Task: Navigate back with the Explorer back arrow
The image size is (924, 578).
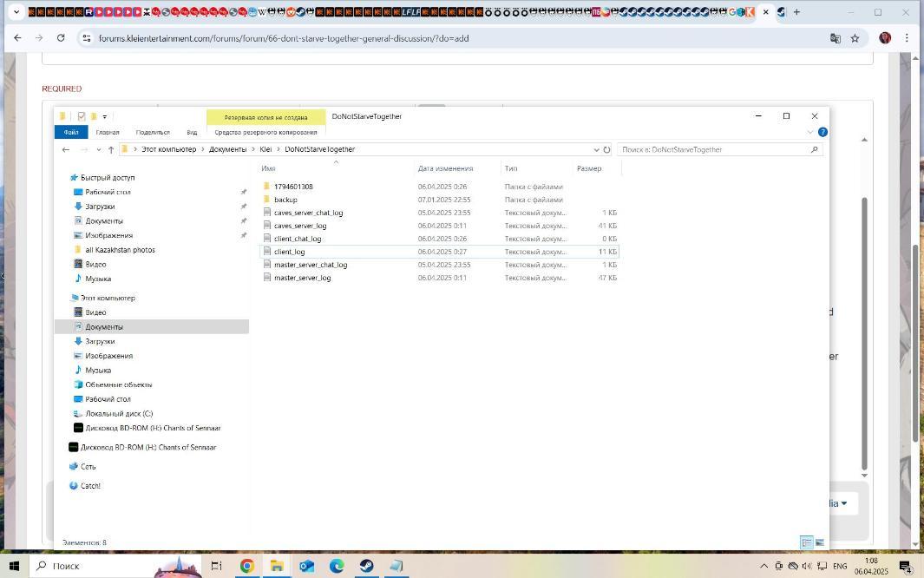Action: [66, 149]
